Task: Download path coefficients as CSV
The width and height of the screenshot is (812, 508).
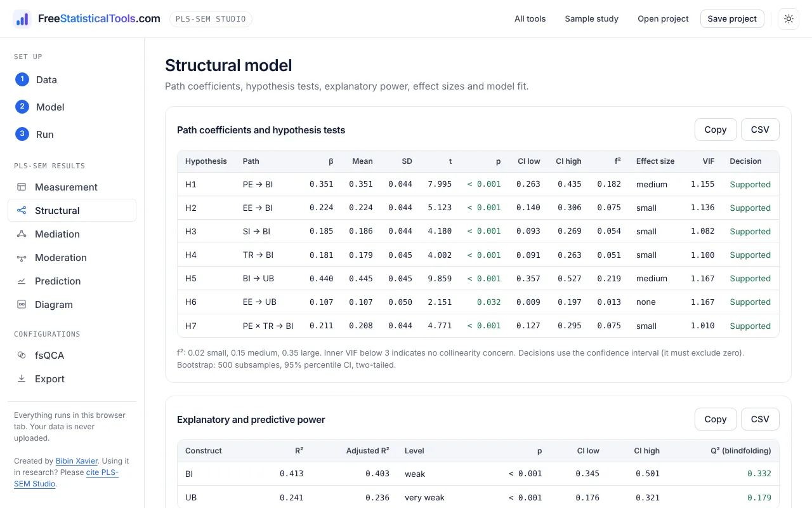Action: tap(760, 130)
